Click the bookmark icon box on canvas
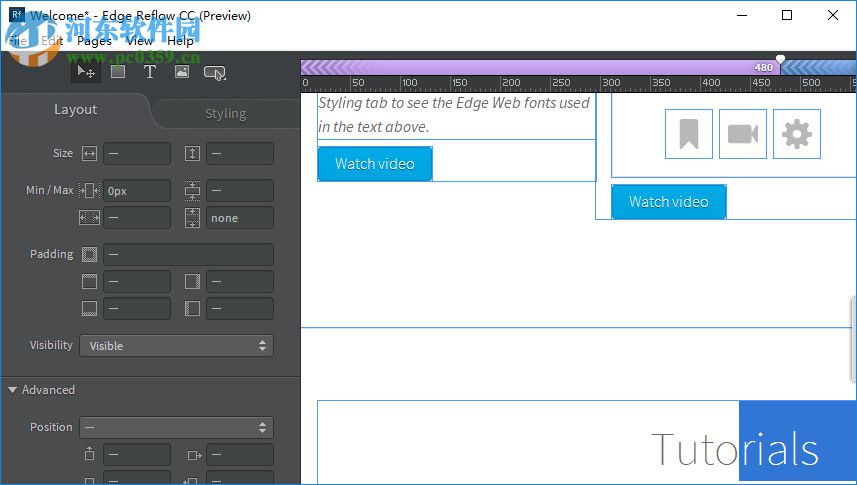Image resolution: width=857 pixels, height=485 pixels. (689, 134)
